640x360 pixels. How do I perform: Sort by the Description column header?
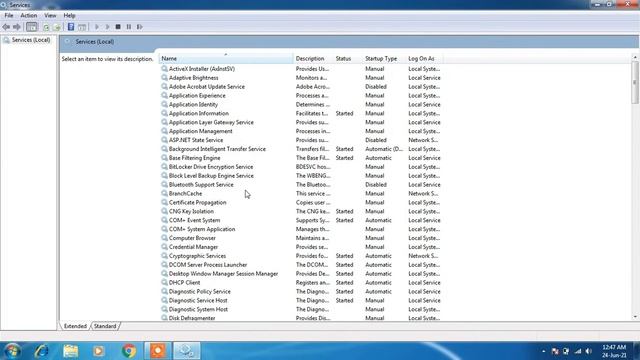click(313, 59)
